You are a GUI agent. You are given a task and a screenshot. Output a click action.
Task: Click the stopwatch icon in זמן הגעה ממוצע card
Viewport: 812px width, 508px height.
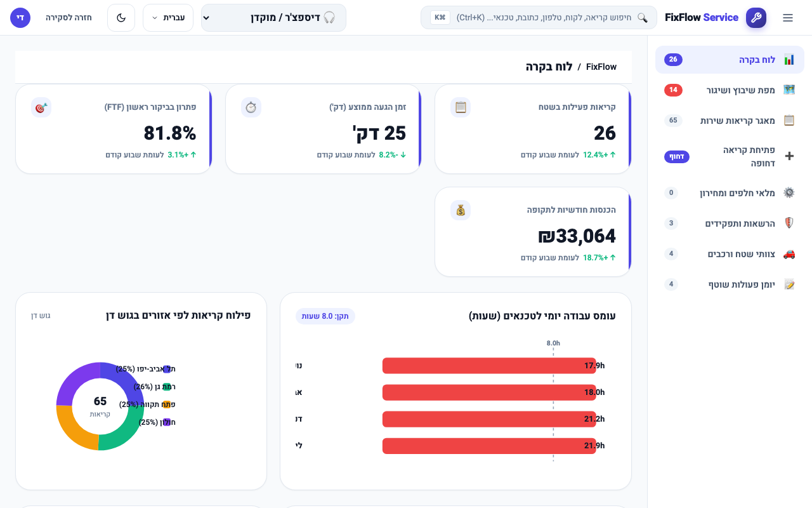(251, 107)
